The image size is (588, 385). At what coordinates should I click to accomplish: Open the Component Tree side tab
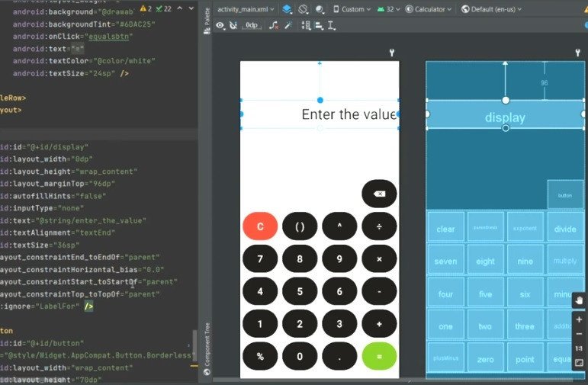[x=206, y=346]
